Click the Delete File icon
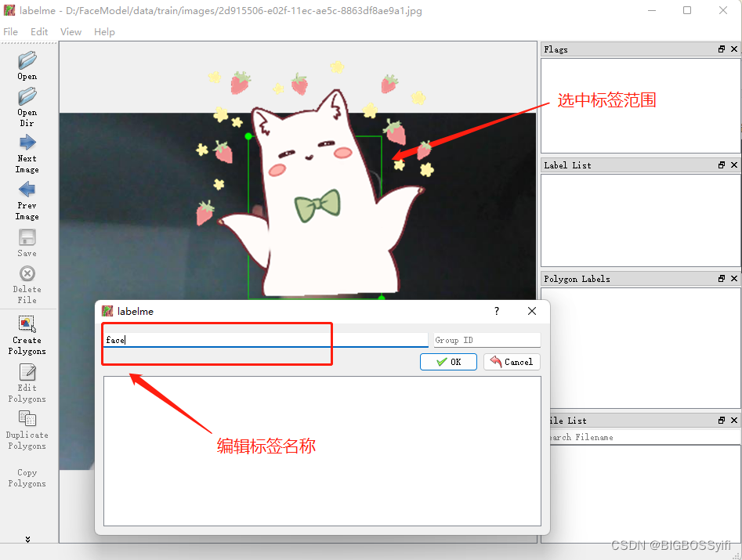This screenshot has width=742, height=560. pos(27,273)
